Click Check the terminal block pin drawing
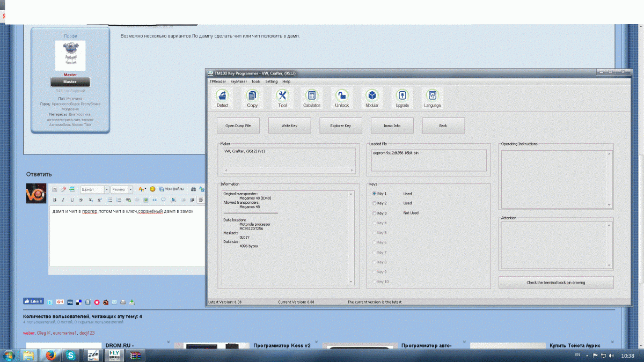The image size is (644, 362). pos(556,282)
